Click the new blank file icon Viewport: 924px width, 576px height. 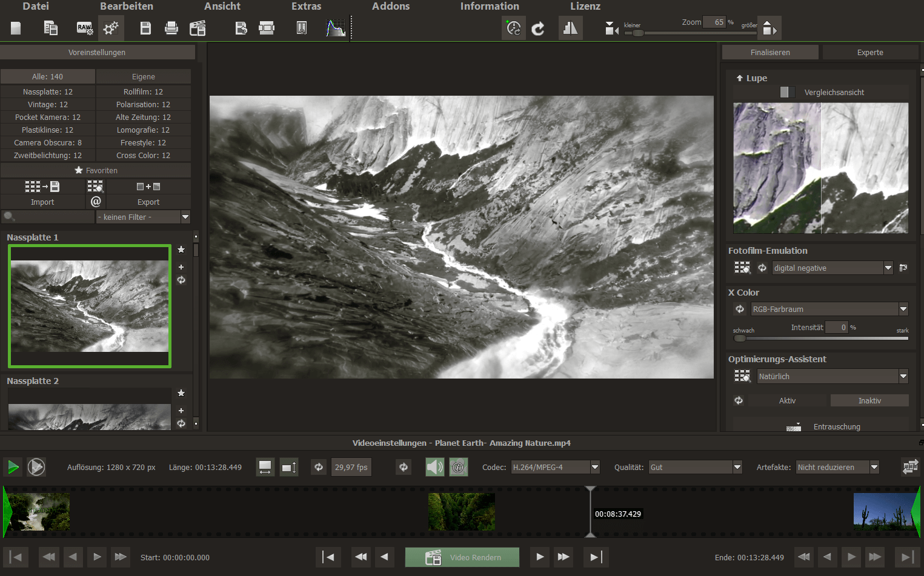[16, 28]
